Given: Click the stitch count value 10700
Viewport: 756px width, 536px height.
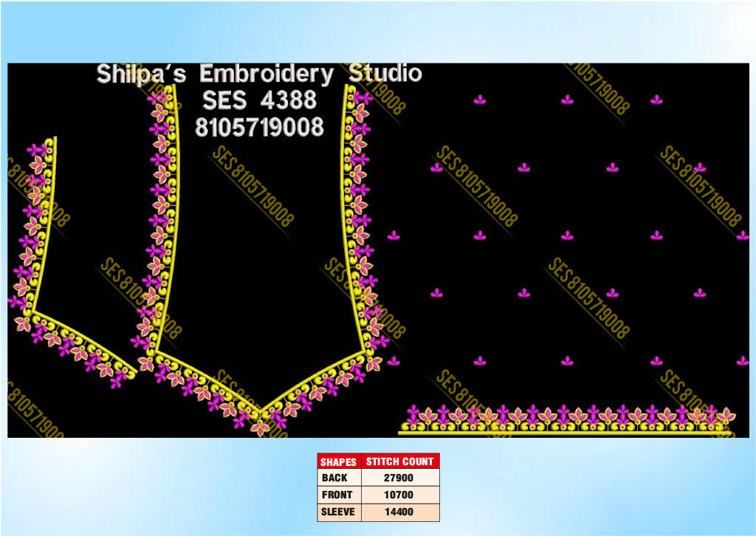Looking at the screenshot, I should click(399, 495).
